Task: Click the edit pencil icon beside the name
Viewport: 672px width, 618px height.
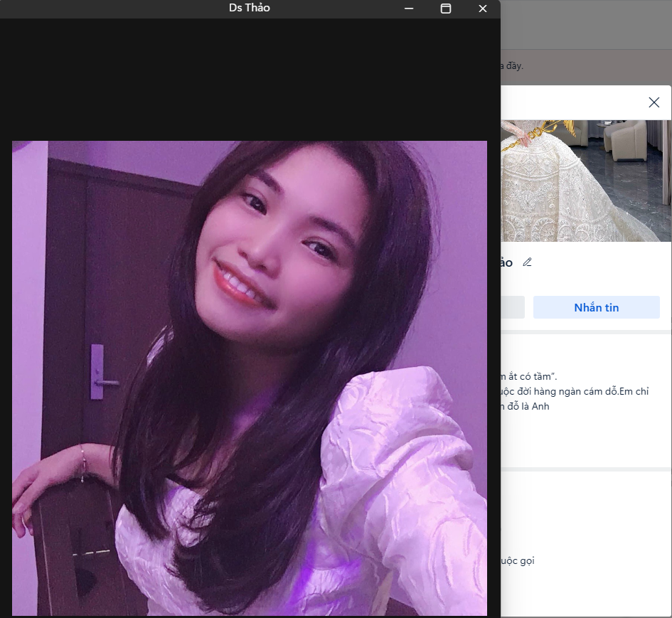Action: coord(527,262)
